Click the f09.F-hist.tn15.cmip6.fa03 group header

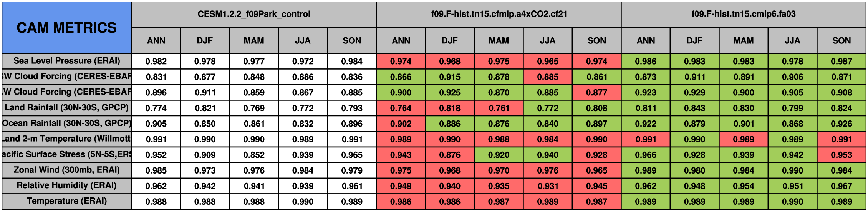point(743,14)
